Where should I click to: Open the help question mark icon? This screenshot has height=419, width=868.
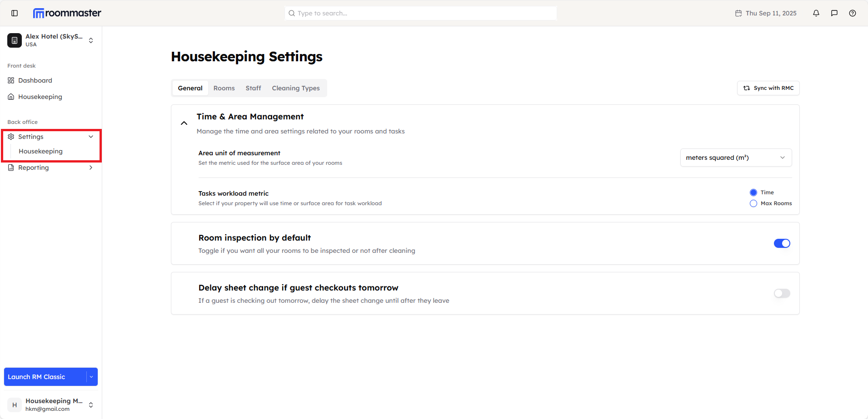(x=853, y=13)
